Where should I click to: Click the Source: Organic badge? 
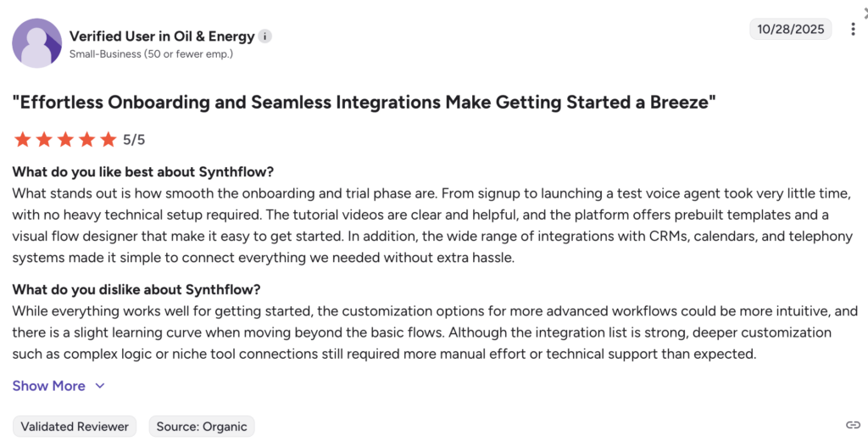point(202,427)
